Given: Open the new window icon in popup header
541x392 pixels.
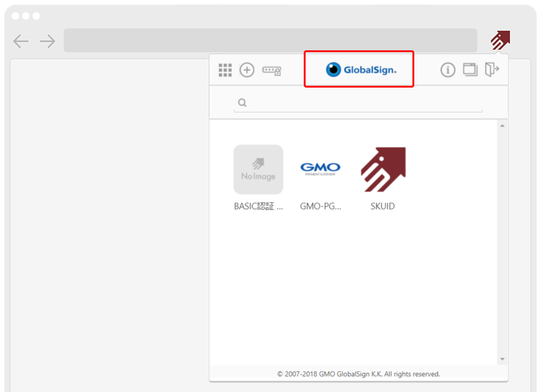Looking at the screenshot, I should (x=470, y=70).
